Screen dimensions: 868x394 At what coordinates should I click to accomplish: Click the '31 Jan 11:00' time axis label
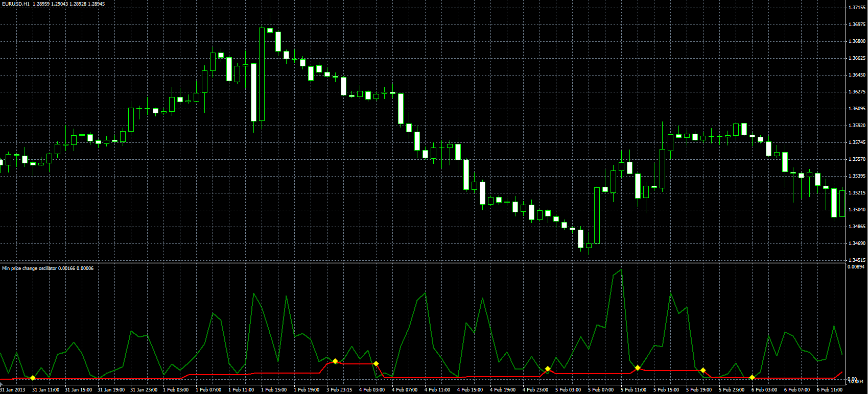tap(45, 390)
